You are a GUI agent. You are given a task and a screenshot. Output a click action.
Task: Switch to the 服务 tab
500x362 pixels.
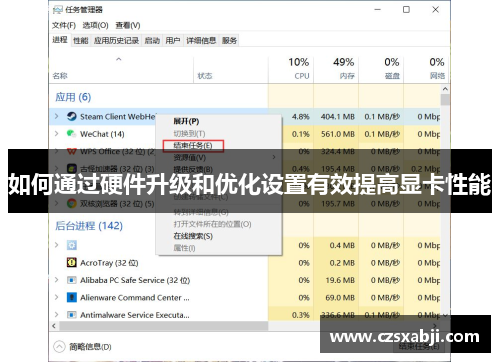tap(229, 41)
